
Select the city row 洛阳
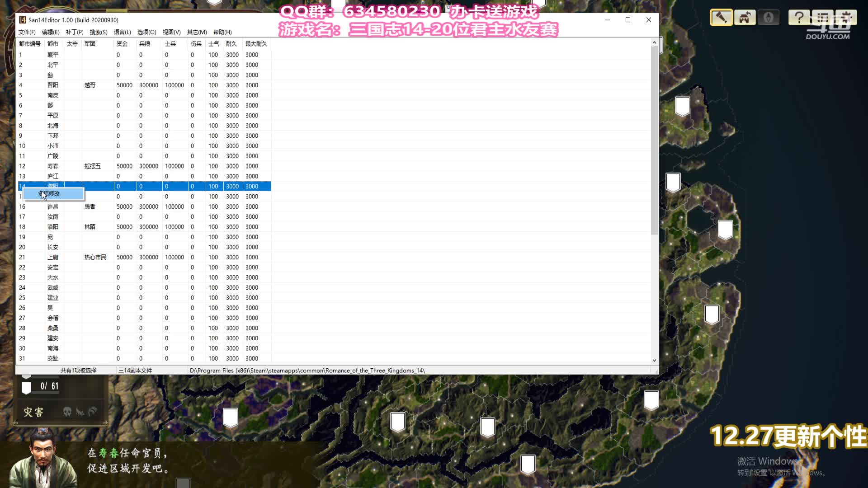pyautogui.click(x=145, y=227)
